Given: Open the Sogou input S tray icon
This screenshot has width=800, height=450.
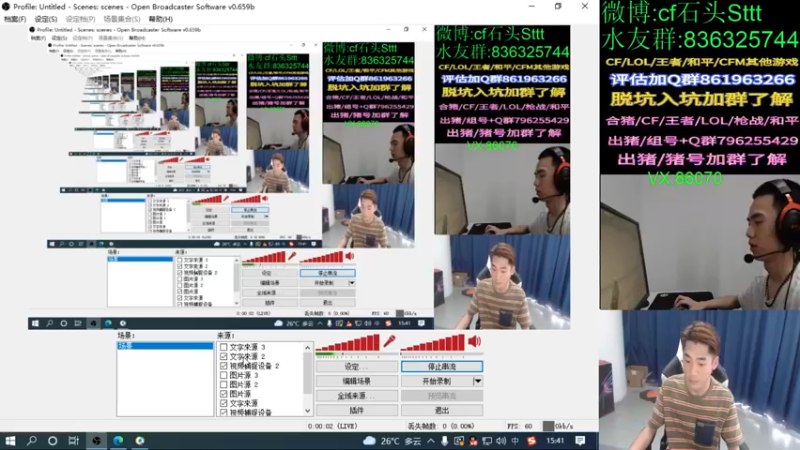Looking at the screenshot, I should [531, 441].
